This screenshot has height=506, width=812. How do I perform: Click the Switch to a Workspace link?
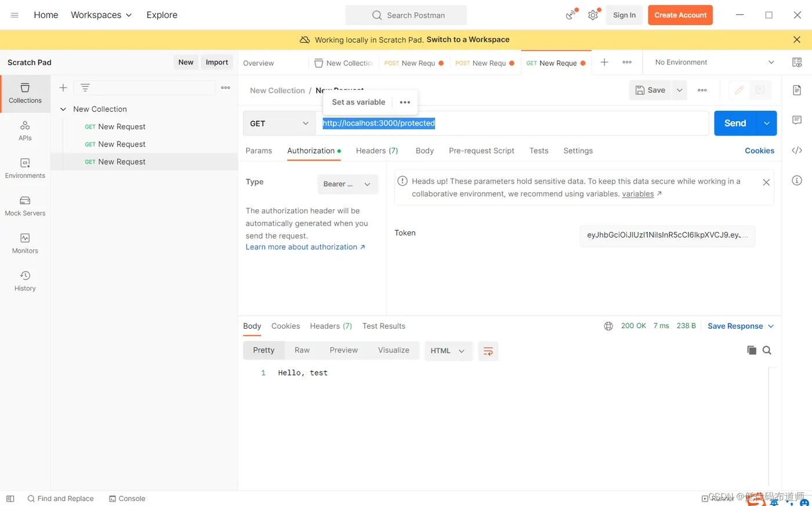tap(468, 39)
